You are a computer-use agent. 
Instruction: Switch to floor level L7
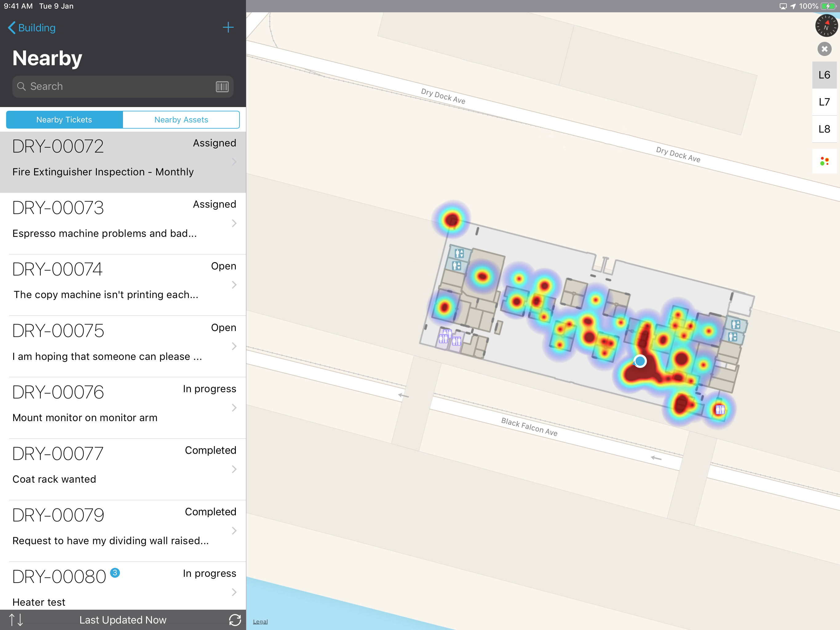pos(824,102)
